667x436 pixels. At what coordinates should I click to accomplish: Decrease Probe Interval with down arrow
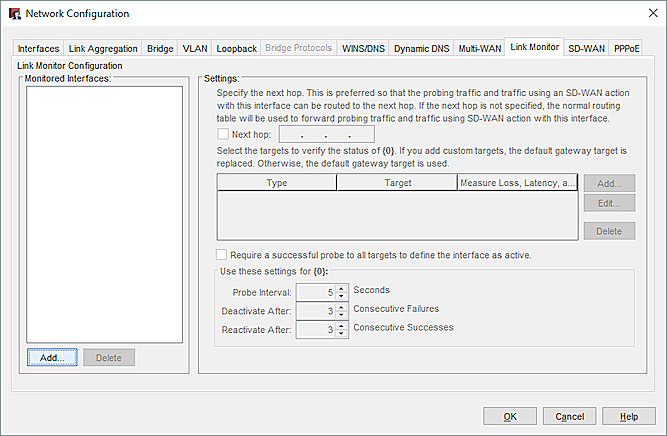click(x=341, y=297)
